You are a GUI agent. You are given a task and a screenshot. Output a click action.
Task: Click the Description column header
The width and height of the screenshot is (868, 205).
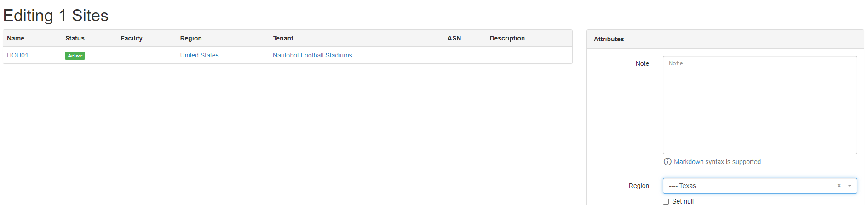(507, 38)
